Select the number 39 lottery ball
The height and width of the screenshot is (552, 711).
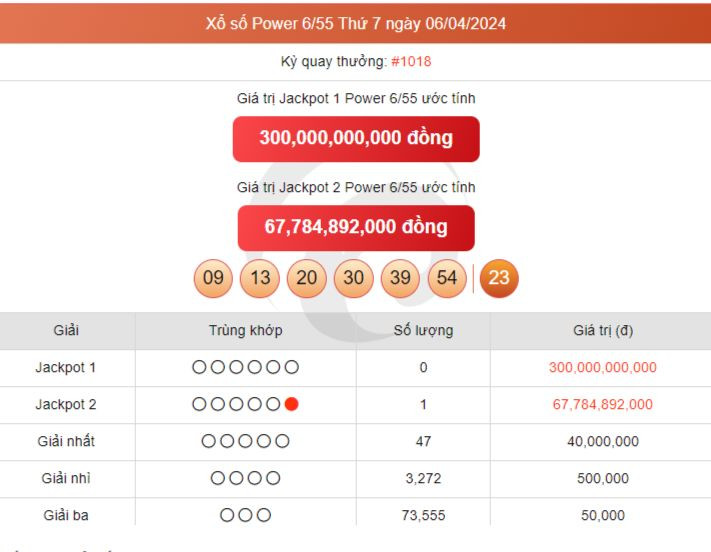pyautogui.click(x=400, y=278)
